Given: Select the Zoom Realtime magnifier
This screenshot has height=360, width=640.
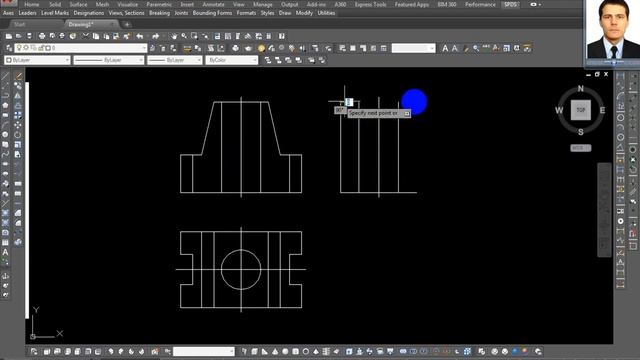Looking at the screenshot, I should [x=184, y=36].
